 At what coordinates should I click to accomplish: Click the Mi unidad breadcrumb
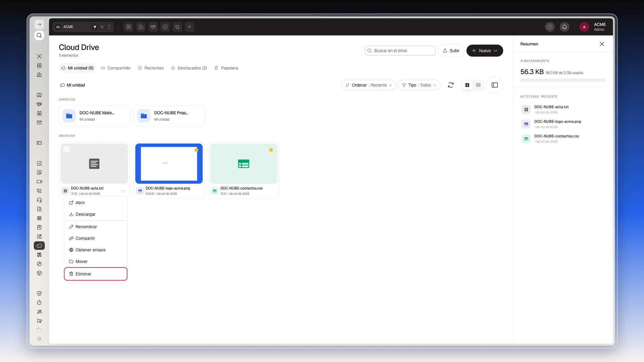pos(73,85)
